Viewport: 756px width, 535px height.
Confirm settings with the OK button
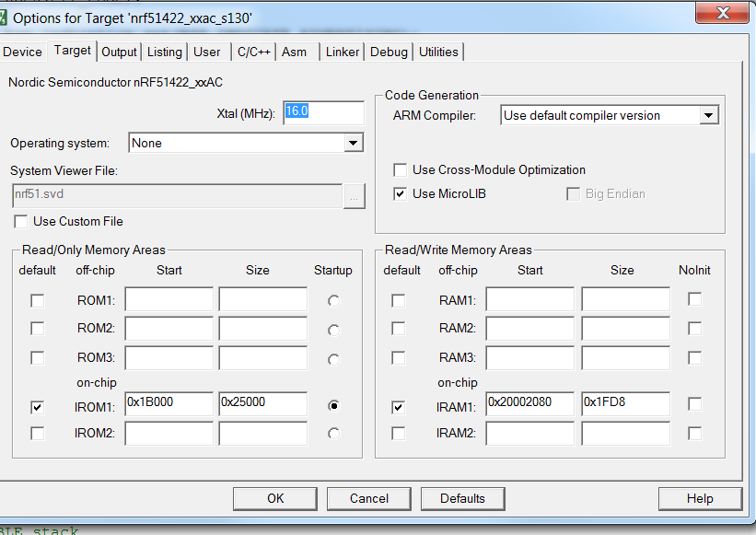click(x=275, y=498)
